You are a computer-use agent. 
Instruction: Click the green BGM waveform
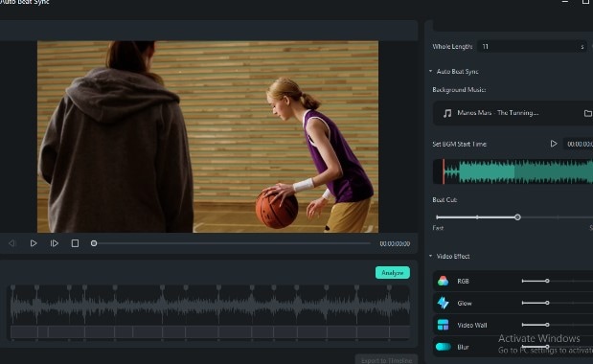point(517,171)
